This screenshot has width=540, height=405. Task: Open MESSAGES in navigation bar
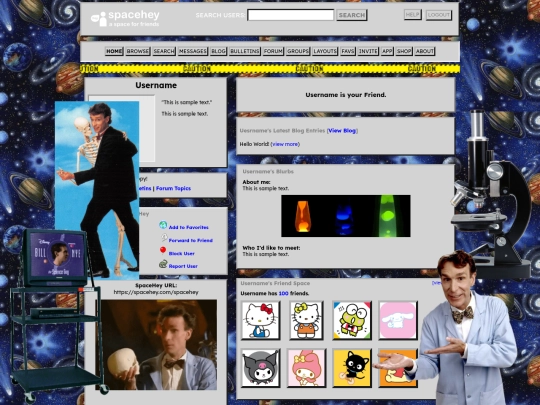click(x=193, y=51)
